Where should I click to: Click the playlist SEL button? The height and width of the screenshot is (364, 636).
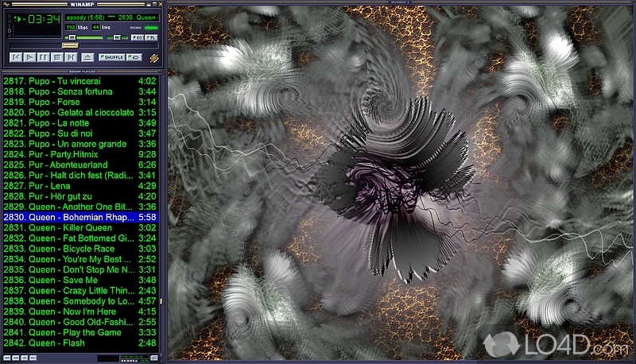25,358
